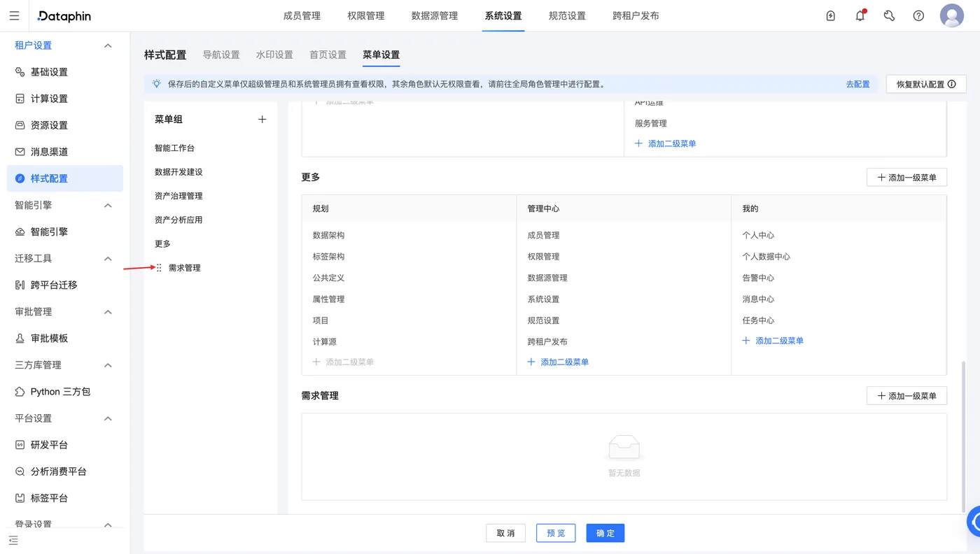Click the Python 三方包 icon

(20, 392)
